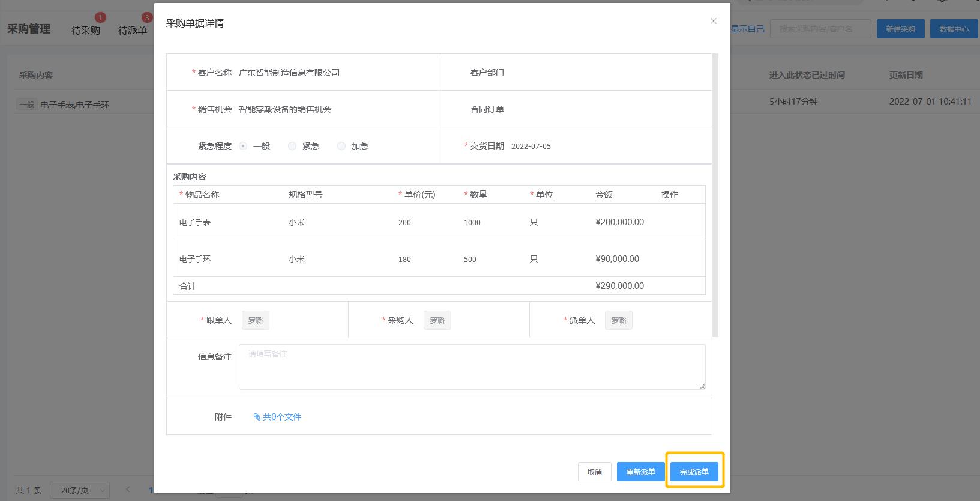Click the 跟单人 罗璐 tag
The image size is (980, 501).
256,320
